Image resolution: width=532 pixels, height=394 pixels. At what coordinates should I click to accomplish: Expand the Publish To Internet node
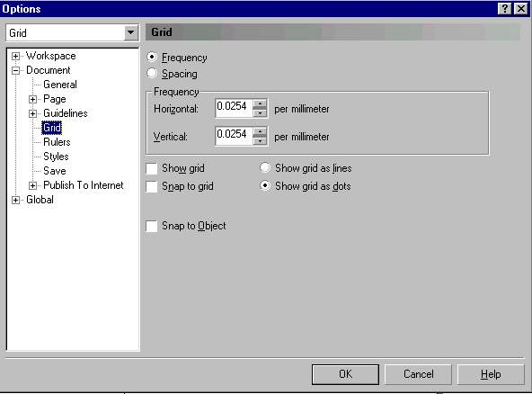click(x=32, y=185)
